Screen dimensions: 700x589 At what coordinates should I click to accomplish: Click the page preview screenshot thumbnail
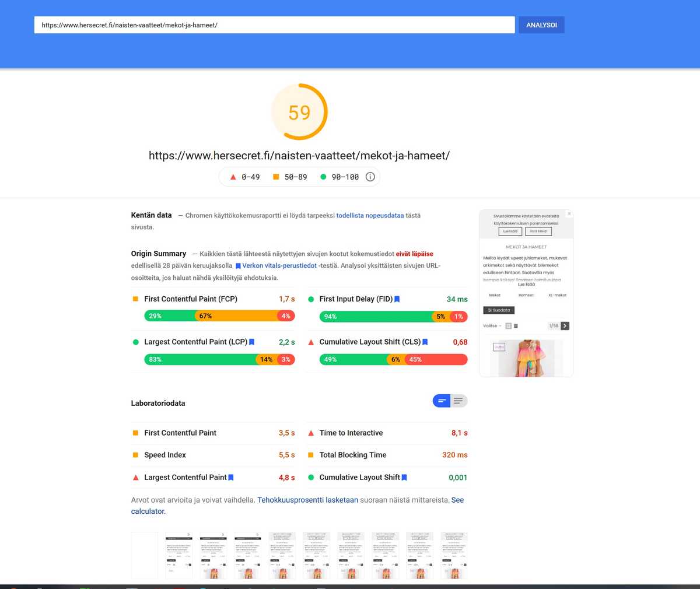click(x=526, y=293)
